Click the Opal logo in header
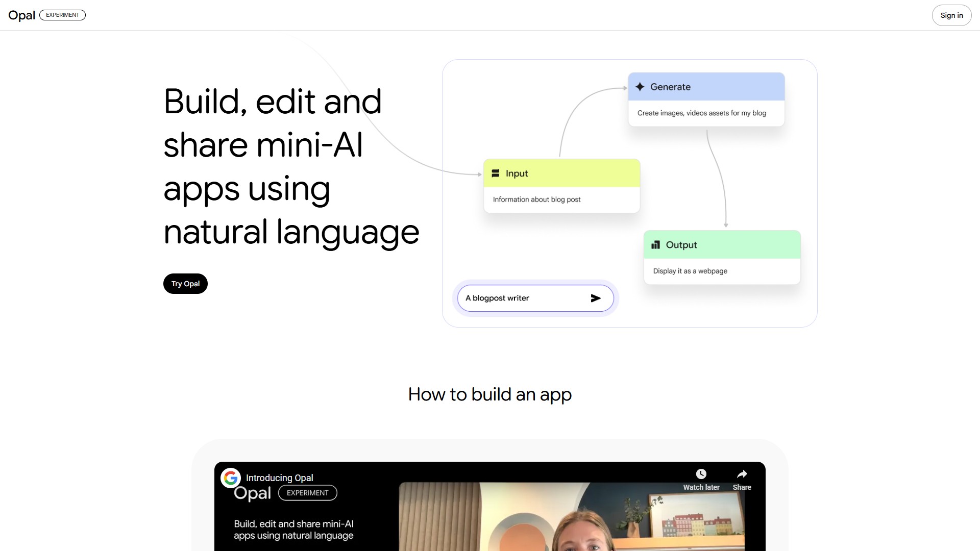The image size is (980, 551). tap(21, 15)
